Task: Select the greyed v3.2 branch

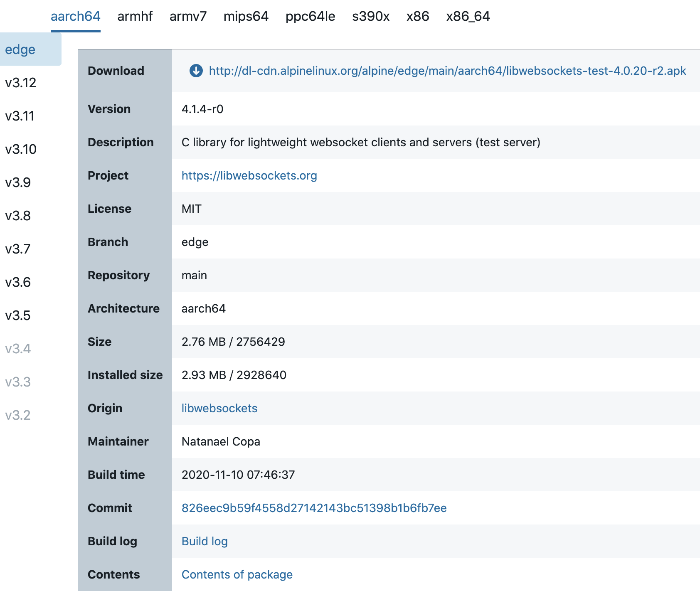Action: [x=18, y=415]
